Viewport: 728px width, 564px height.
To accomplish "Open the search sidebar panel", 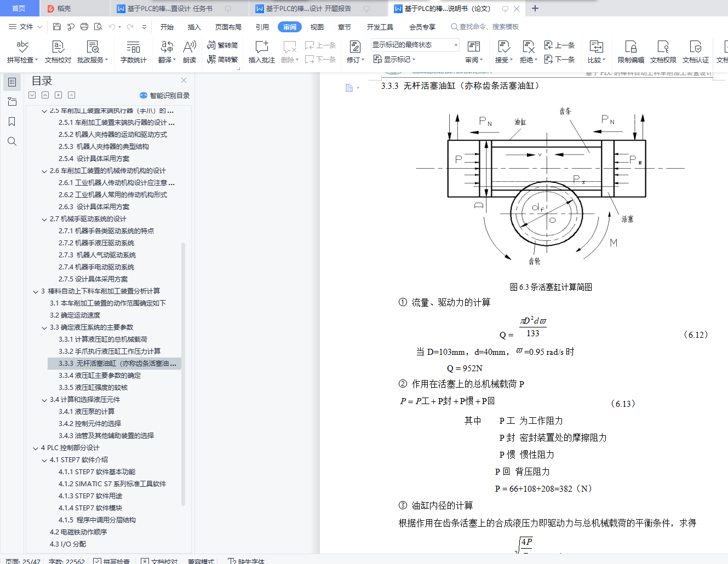I will click(12, 141).
